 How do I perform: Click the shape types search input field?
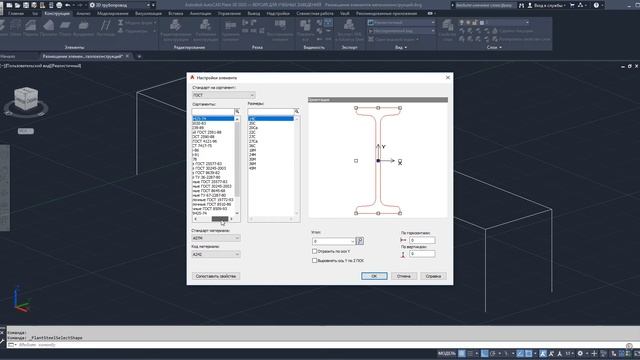click(213, 111)
